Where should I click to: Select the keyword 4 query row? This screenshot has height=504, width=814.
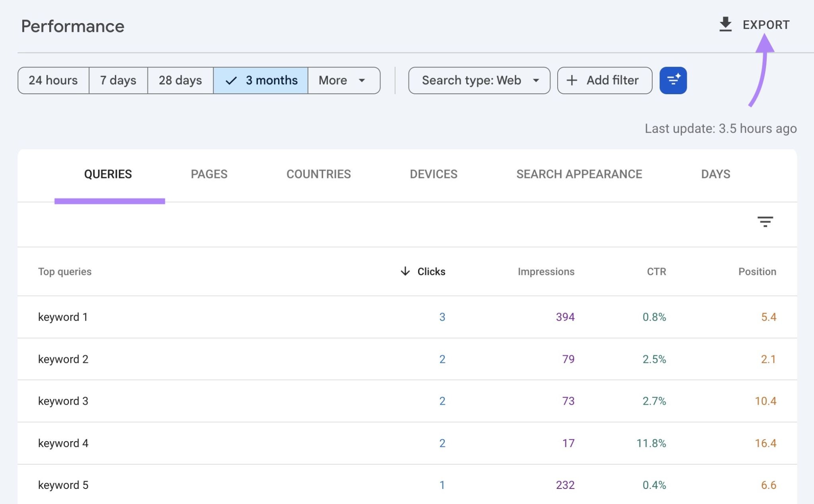tap(407, 443)
